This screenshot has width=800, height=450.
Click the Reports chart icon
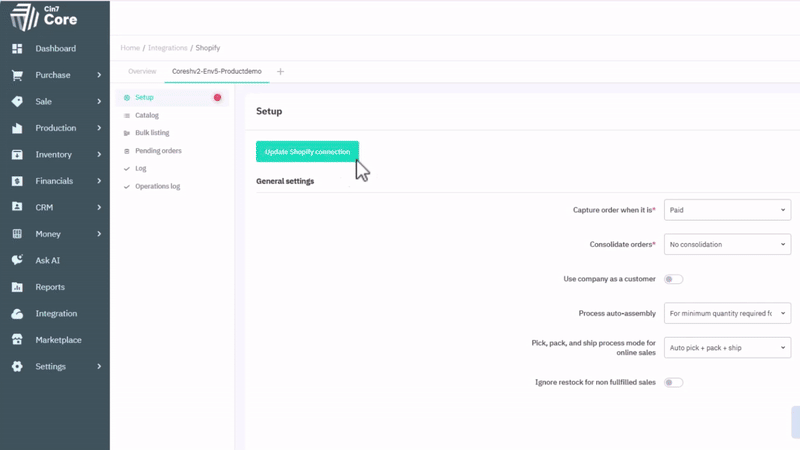17,287
